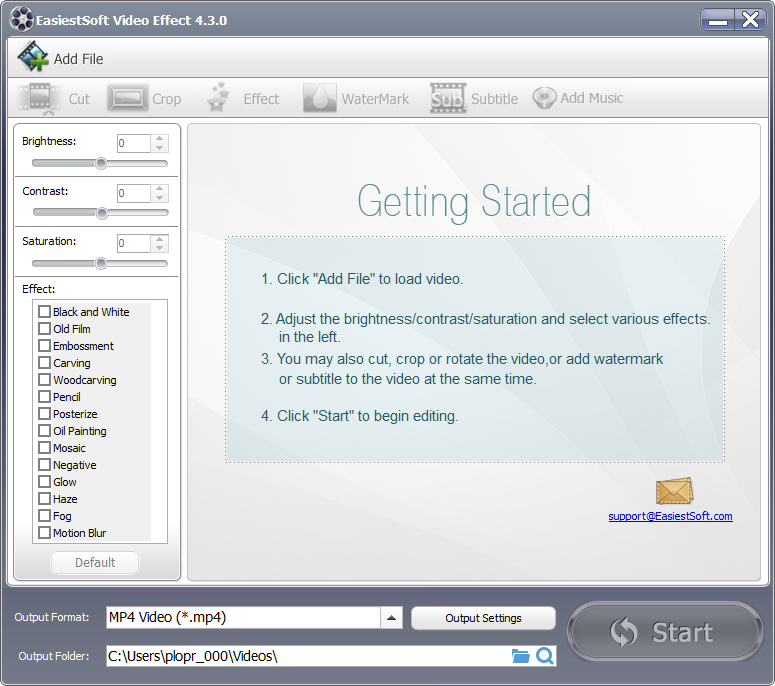Screen dimensions: 775x686
Task: Decrease Contrast with down arrow
Action: tap(160, 198)
